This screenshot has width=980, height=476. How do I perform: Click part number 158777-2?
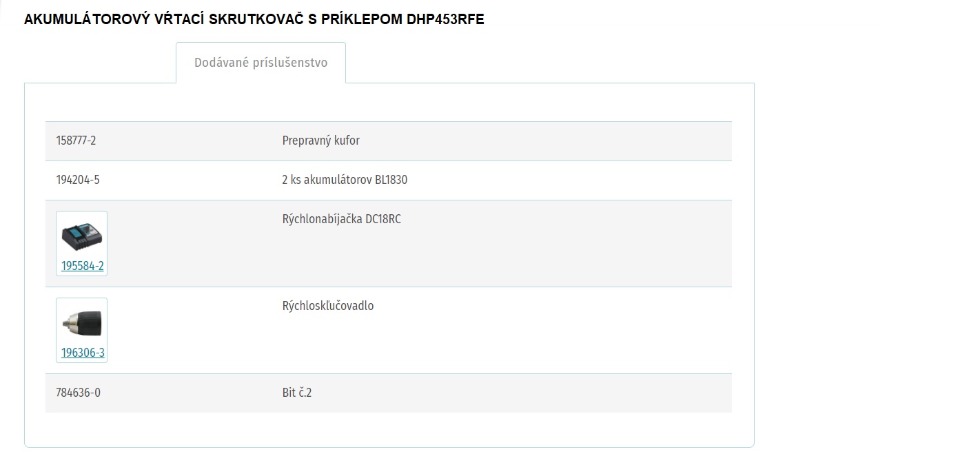coord(76,141)
